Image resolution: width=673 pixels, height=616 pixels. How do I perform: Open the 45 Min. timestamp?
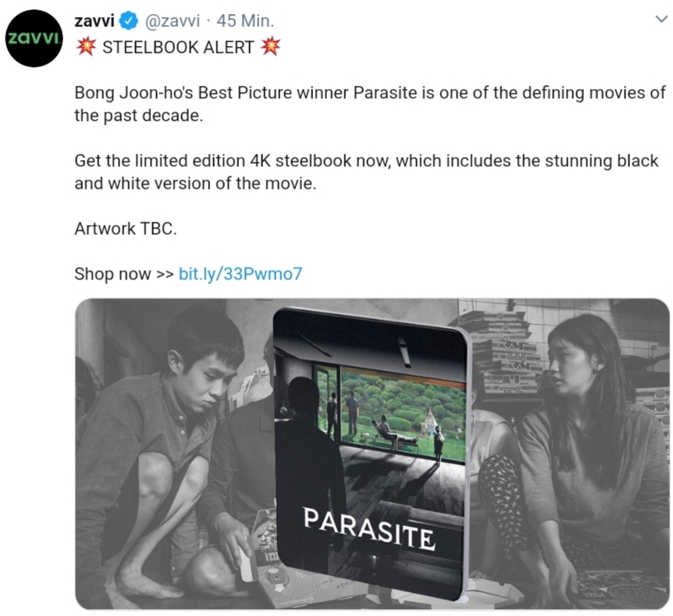point(245,20)
